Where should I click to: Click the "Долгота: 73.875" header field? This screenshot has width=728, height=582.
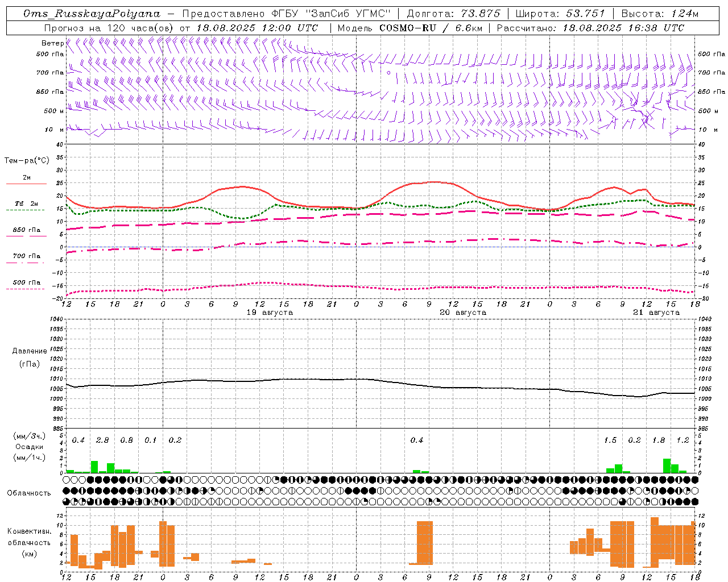pyautogui.click(x=454, y=14)
